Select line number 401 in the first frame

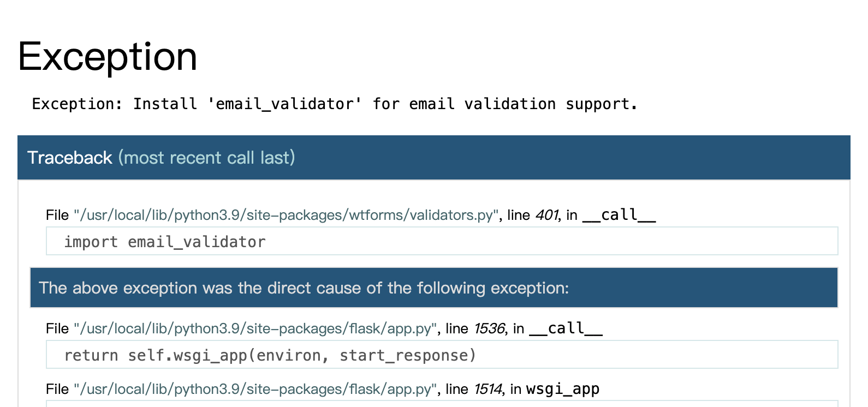[547, 215]
